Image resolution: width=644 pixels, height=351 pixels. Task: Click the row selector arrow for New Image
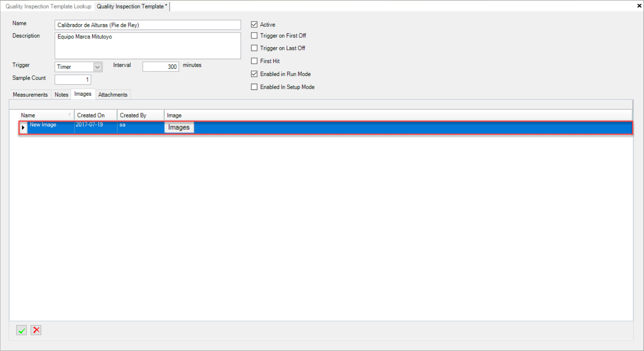[x=23, y=127]
